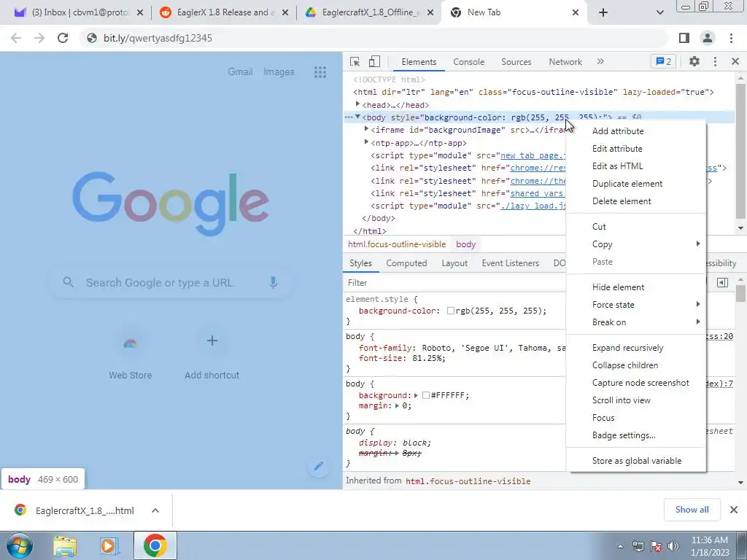The image size is (747, 560).
Task: Open the Chrome three-dot menu
Action: (x=731, y=38)
